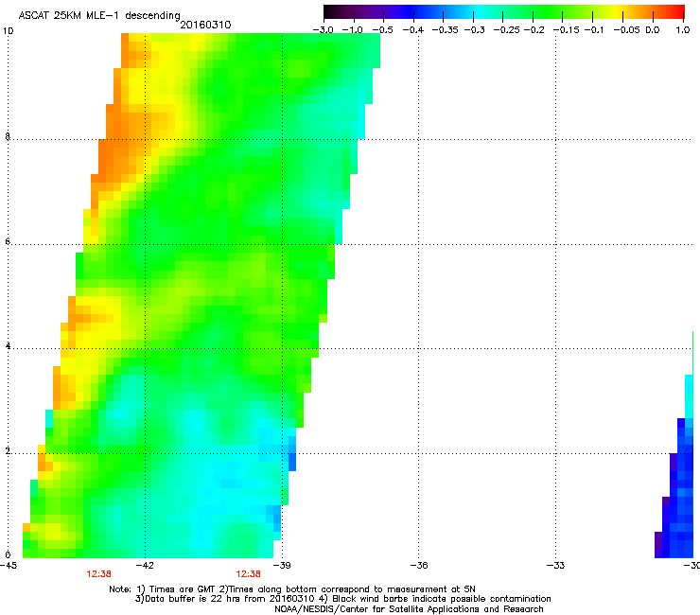Click the longitude axis label -33
The width and height of the screenshot is (700, 615).
coord(555,566)
